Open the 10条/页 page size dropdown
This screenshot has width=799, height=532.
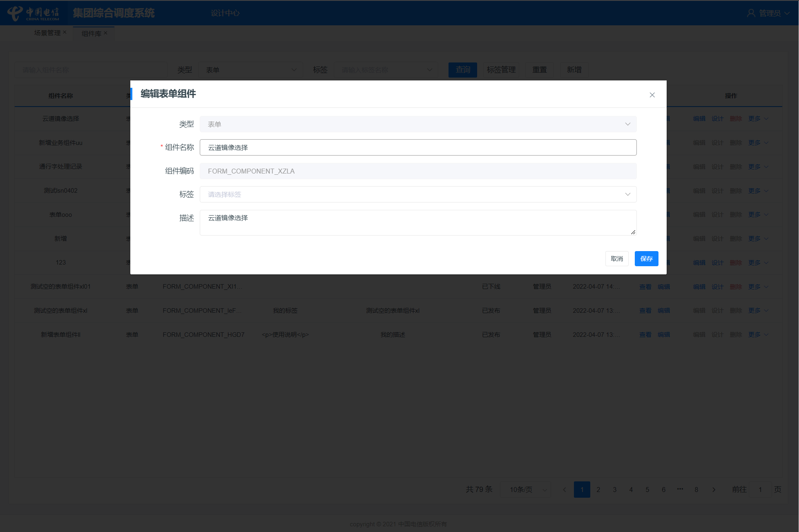[526, 490]
